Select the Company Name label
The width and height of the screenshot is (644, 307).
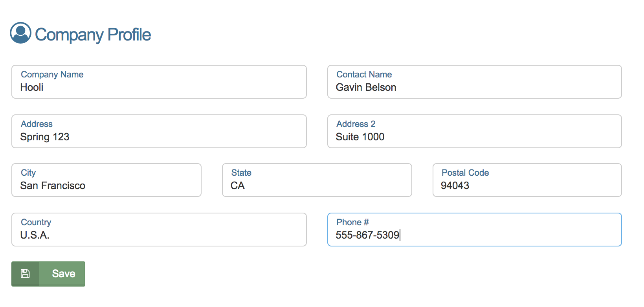(x=51, y=74)
